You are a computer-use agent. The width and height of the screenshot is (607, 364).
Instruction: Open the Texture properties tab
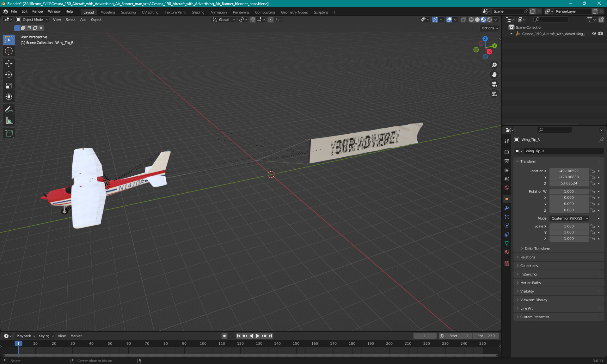[x=507, y=264]
